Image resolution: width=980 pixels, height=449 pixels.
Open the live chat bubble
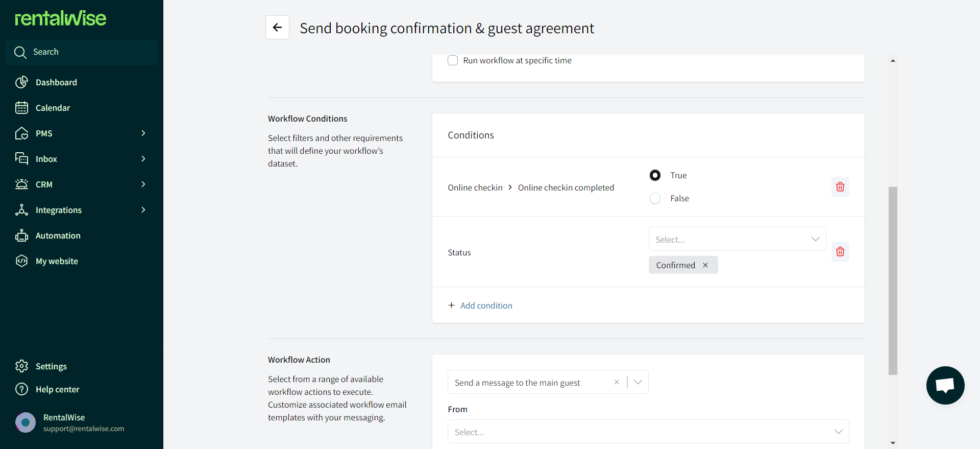(x=945, y=385)
